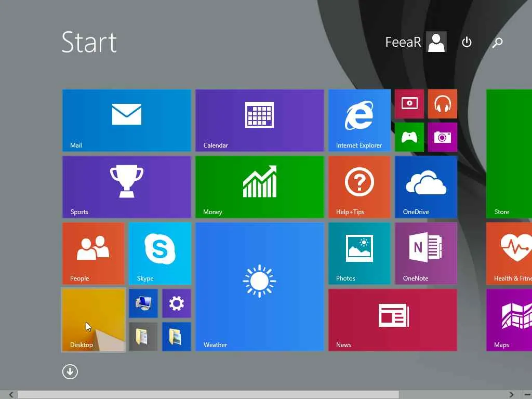Open the OneDrive cloud tile

(x=426, y=187)
